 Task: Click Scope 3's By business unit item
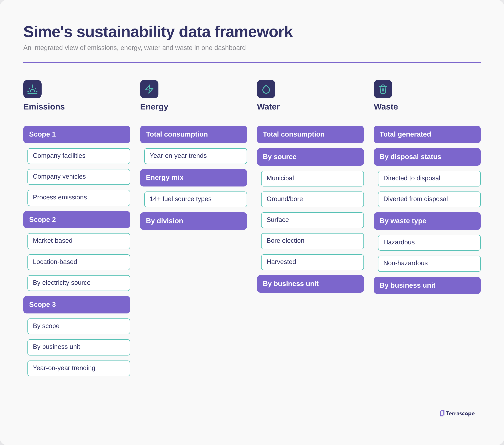[x=79, y=347]
